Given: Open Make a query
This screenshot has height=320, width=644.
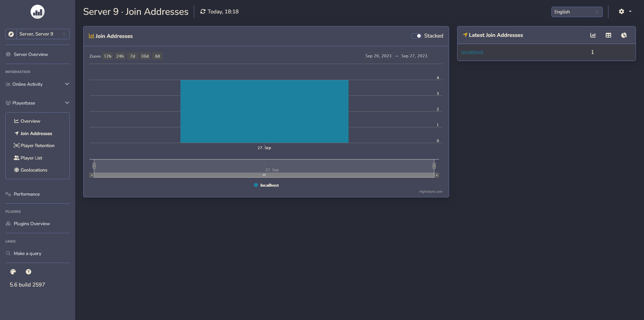Looking at the screenshot, I should [27, 253].
